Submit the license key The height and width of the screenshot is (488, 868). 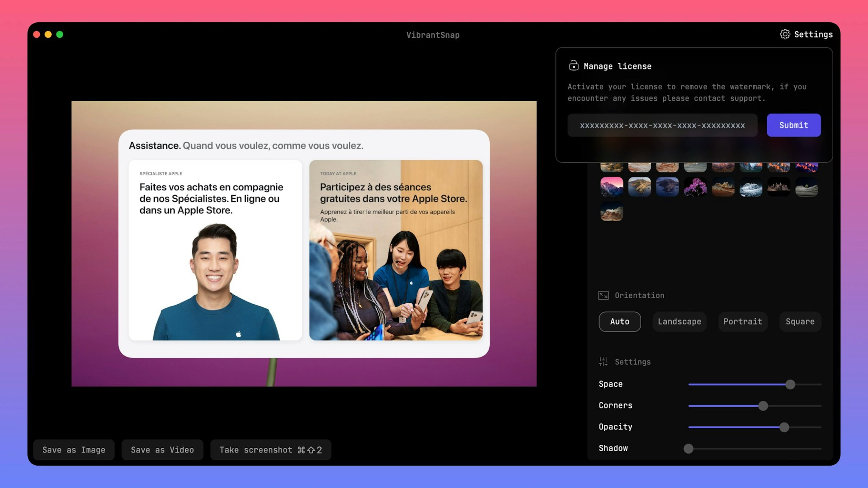tap(793, 125)
